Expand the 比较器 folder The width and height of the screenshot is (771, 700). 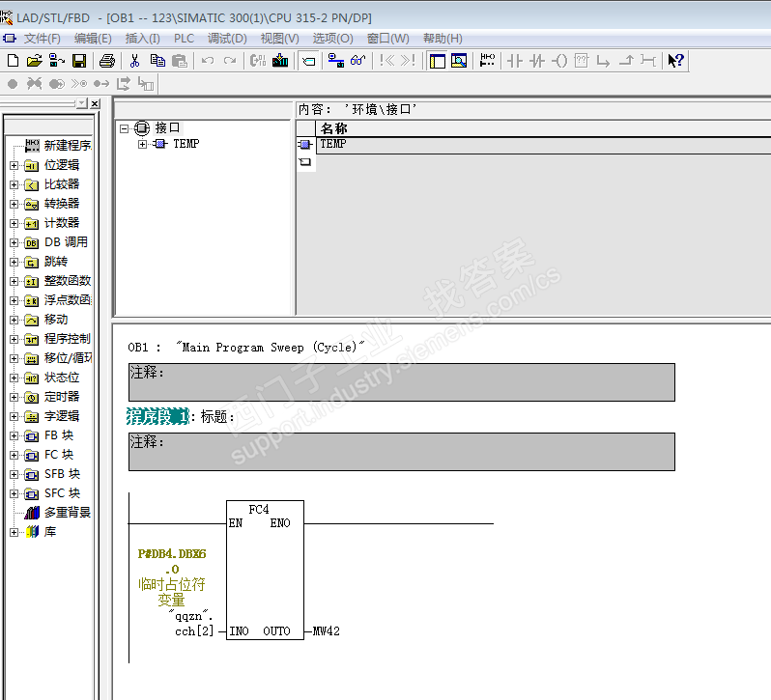[14, 184]
